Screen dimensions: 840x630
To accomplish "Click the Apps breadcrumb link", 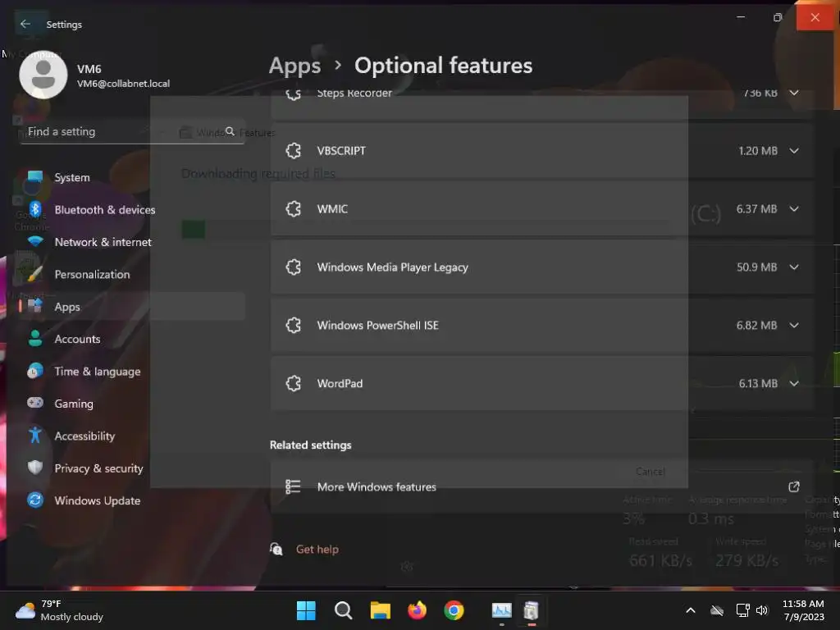I will pyautogui.click(x=294, y=66).
